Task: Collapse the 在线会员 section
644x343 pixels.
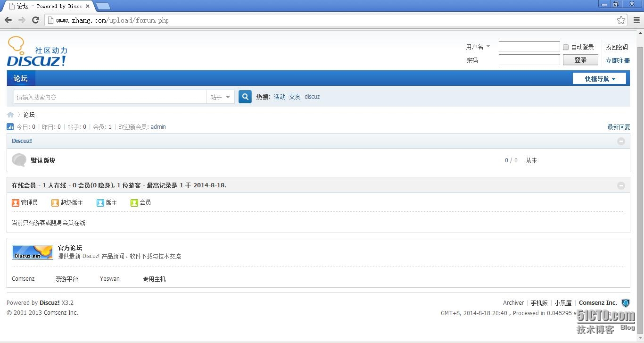Action: pyautogui.click(x=621, y=185)
